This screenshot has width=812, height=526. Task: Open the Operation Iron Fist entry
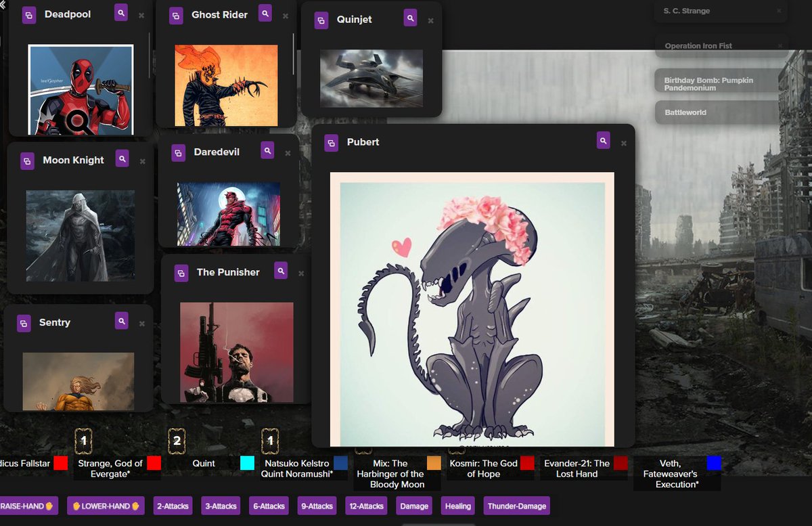click(x=721, y=46)
